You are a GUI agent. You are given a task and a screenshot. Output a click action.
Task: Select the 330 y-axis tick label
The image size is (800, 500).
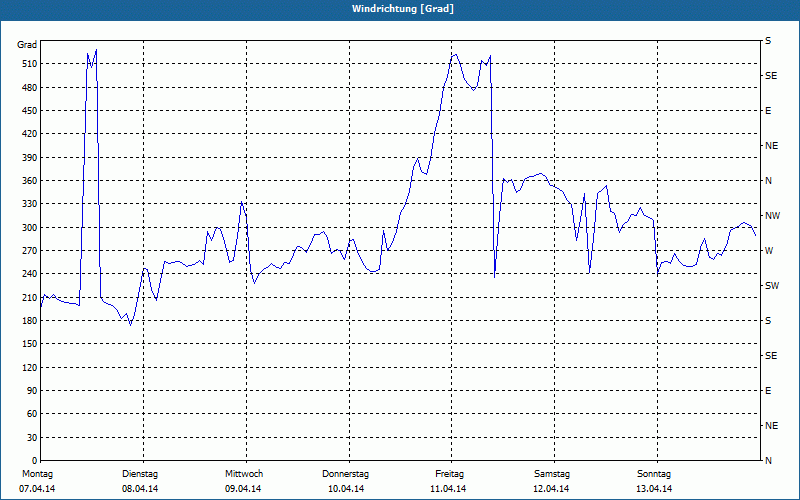click(29, 204)
